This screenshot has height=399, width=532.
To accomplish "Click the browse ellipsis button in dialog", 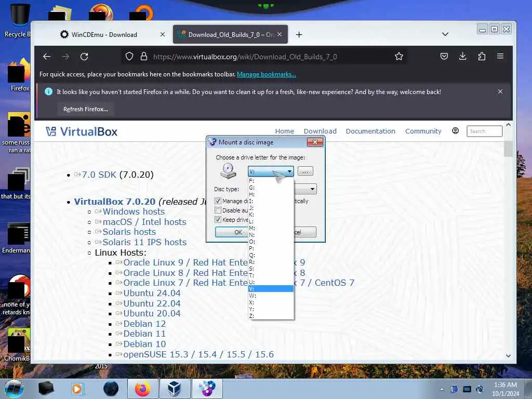I will (305, 171).
